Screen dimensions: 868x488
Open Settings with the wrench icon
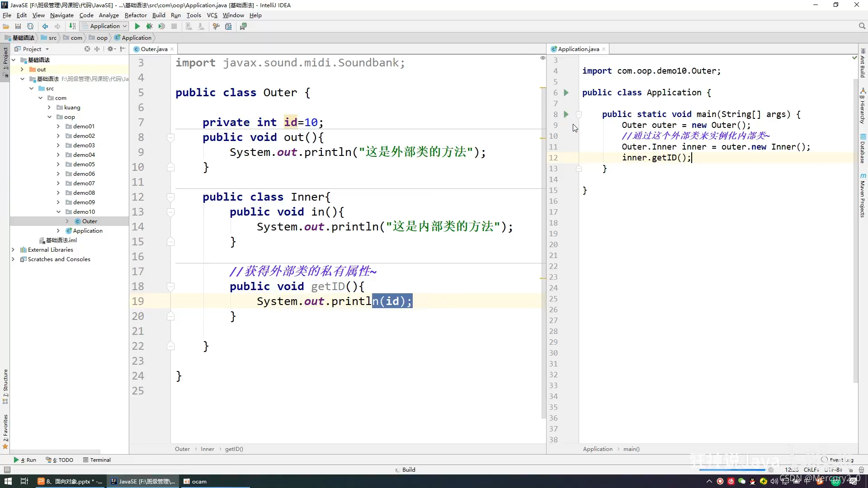(216, 26)
